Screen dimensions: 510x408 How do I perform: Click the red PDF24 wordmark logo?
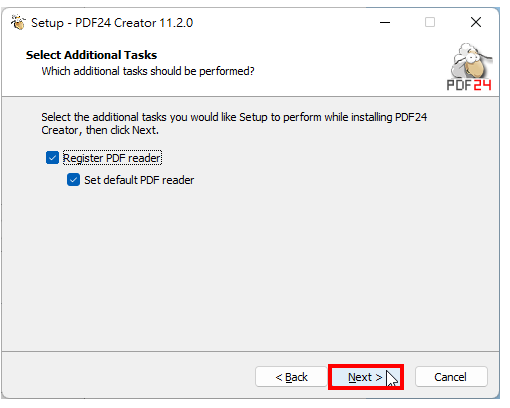[469, 85]
